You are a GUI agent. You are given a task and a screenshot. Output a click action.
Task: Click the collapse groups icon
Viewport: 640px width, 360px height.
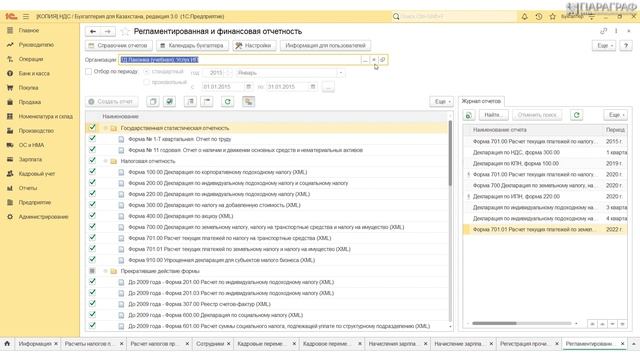207,102
